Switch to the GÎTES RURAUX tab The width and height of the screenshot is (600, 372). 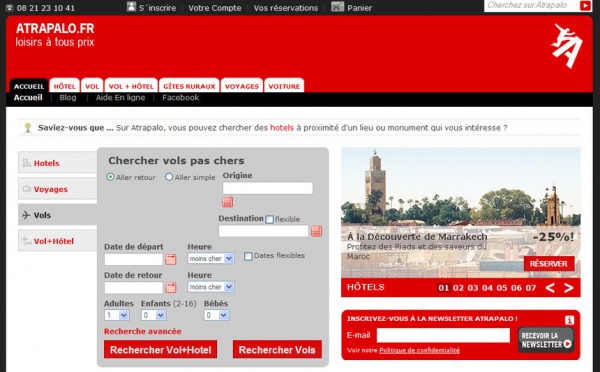click(189, 86)
